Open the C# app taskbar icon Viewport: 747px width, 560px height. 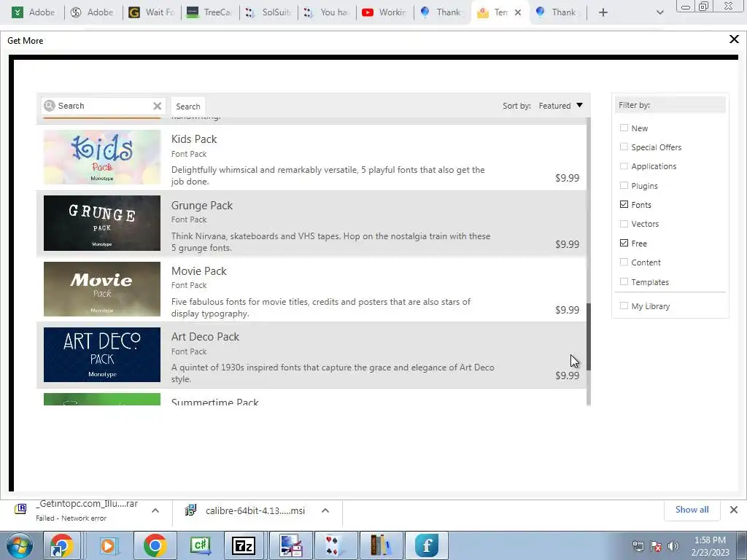201,545
